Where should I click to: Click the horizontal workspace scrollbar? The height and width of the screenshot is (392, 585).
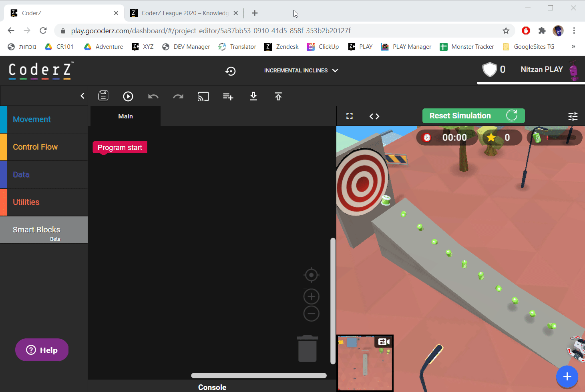259,376
